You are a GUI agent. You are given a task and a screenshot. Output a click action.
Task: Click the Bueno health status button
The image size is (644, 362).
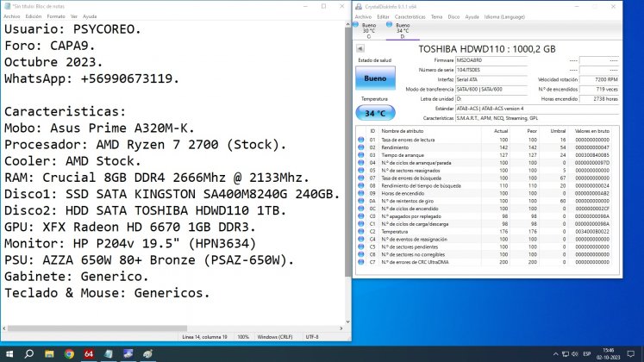[x=375, y=78]
